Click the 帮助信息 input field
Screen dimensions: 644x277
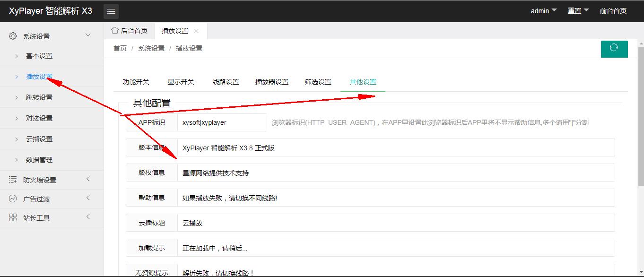pyautogui.click(x=396, y=198)
